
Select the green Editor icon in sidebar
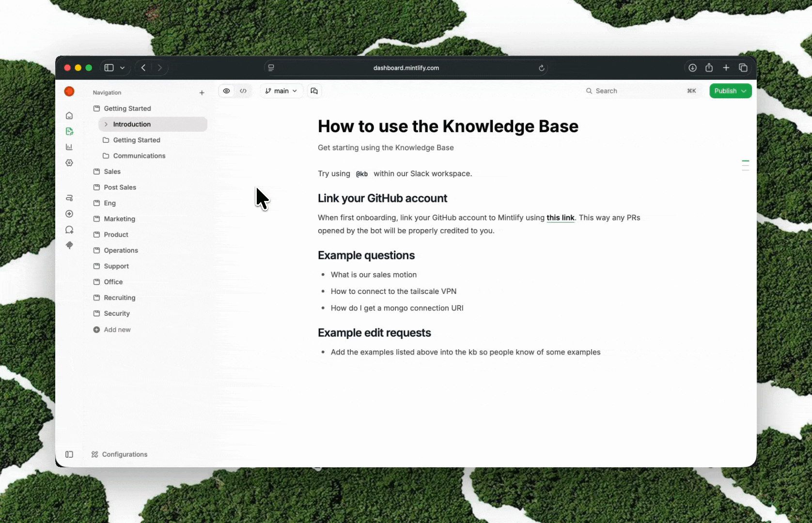click(x=69, y=131)
